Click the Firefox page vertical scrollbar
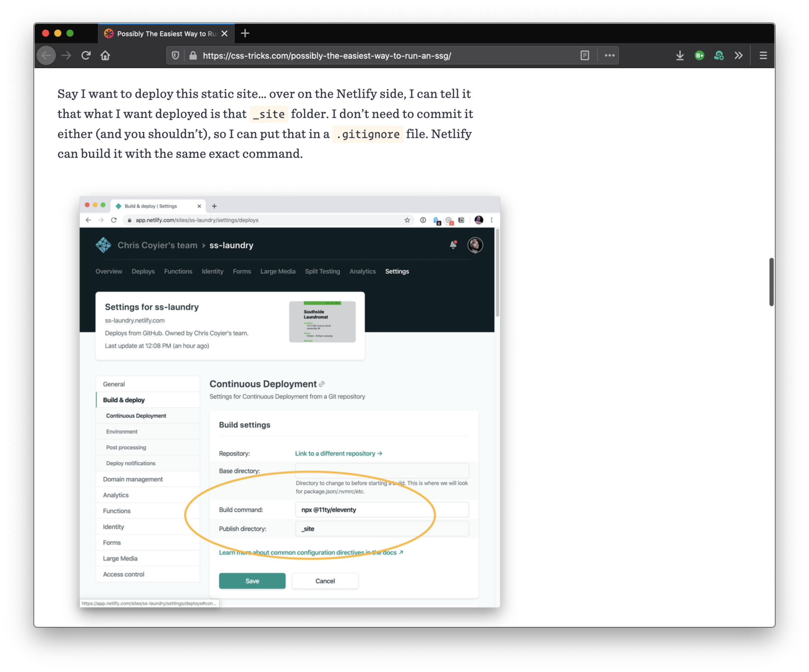 click(771, 282)
